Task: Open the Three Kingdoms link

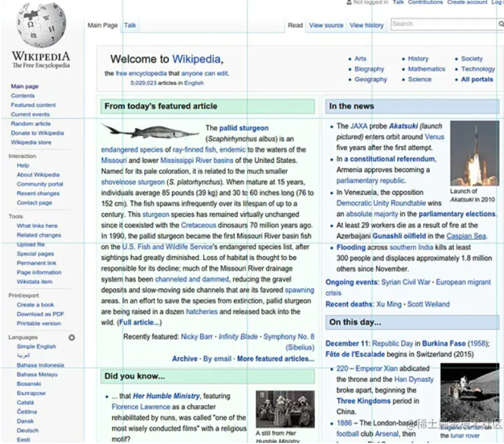Action: pyautogui.click(x=364, y=401)
